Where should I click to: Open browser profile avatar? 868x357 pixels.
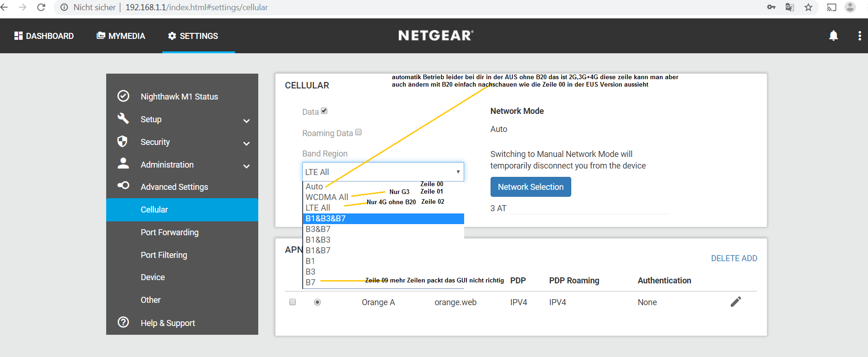click(850, 7)
